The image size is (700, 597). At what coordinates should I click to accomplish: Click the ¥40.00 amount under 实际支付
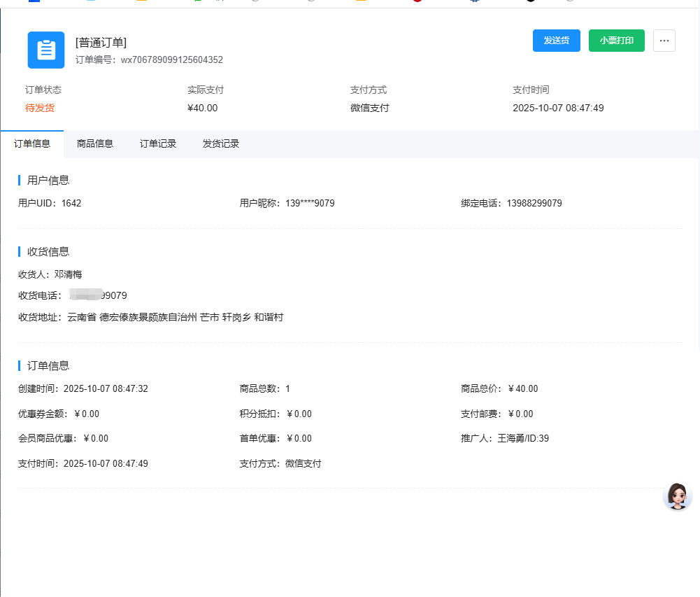tap(203, 108)
